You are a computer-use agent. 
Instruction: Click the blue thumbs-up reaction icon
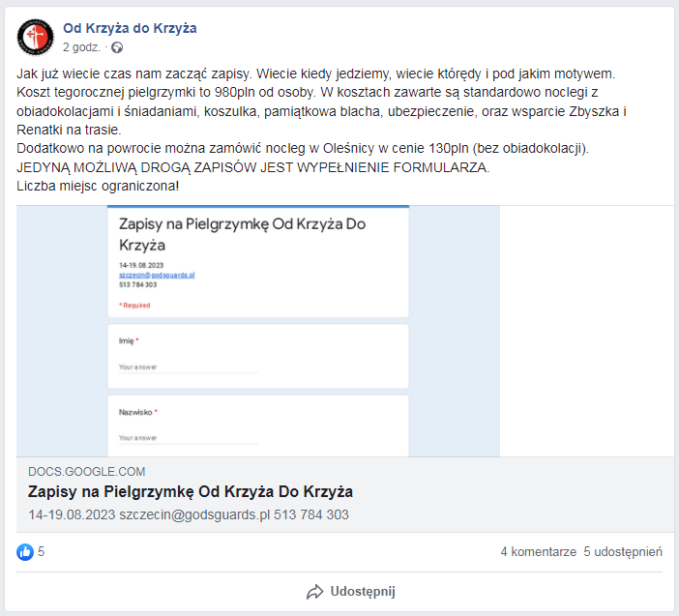point(25,552)
